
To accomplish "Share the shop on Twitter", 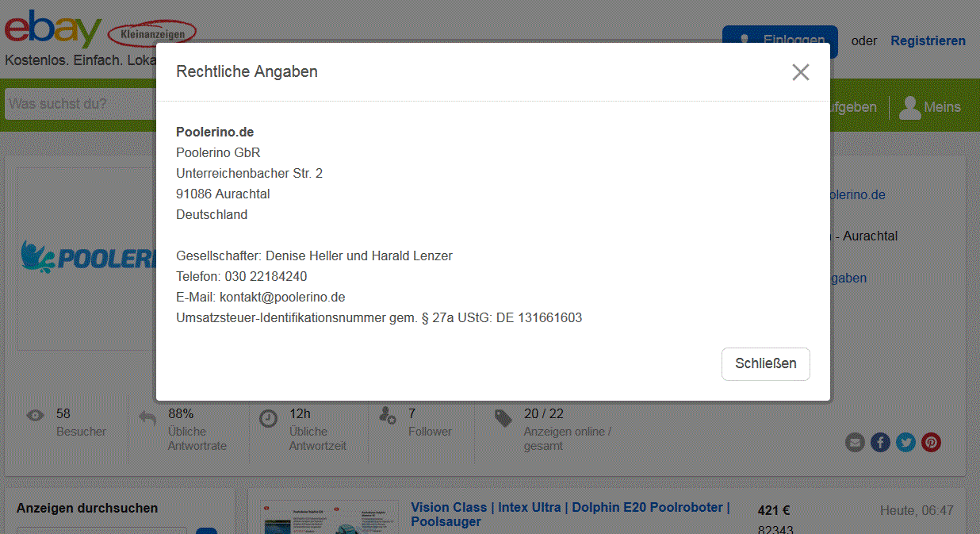I will pos(905,442).
